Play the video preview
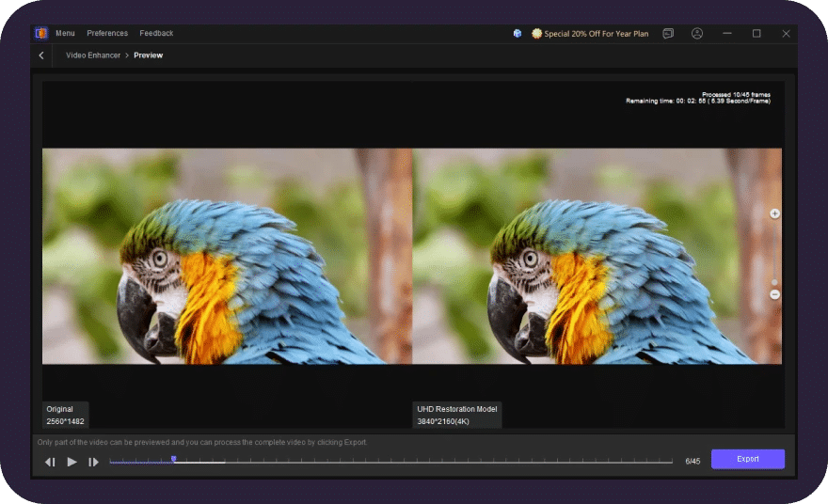 (72, 462)
